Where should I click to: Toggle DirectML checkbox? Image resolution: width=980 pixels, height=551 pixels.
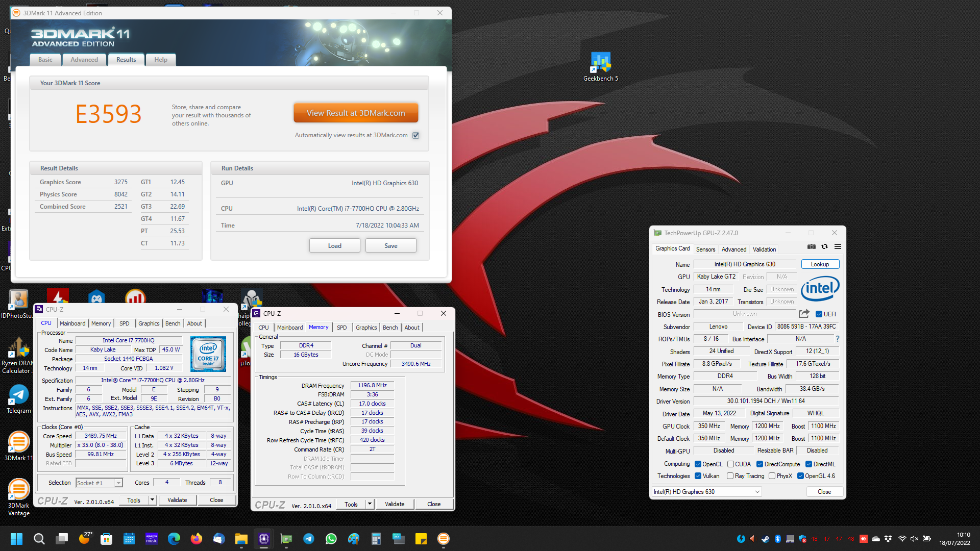pos(808,464)
